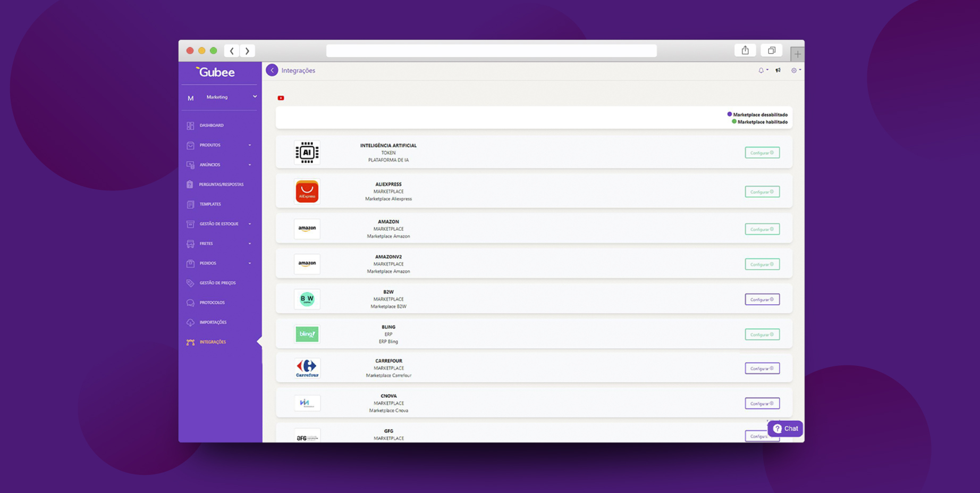Screen dimensions: 980x493
Task: Click the browser new tab plus
Action: click(797, 54)
